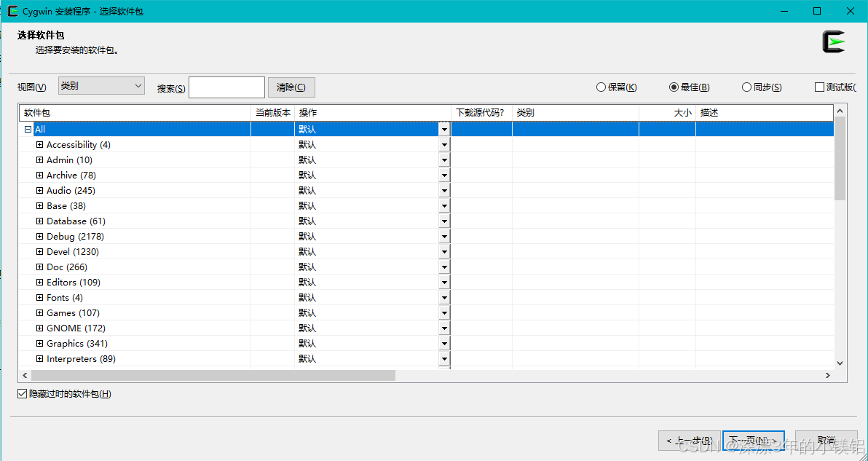The height and width of the screenshot is (461, 868).
Task: Open action dropdown for Admin row
Action: coord(444,160)
